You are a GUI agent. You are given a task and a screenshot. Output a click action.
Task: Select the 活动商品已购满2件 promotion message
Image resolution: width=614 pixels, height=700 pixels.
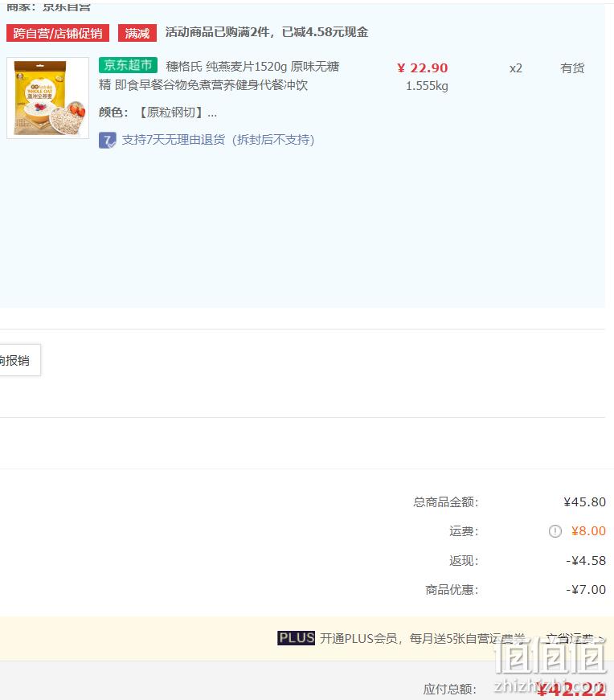pyautogui.click(x=267, y=32)
